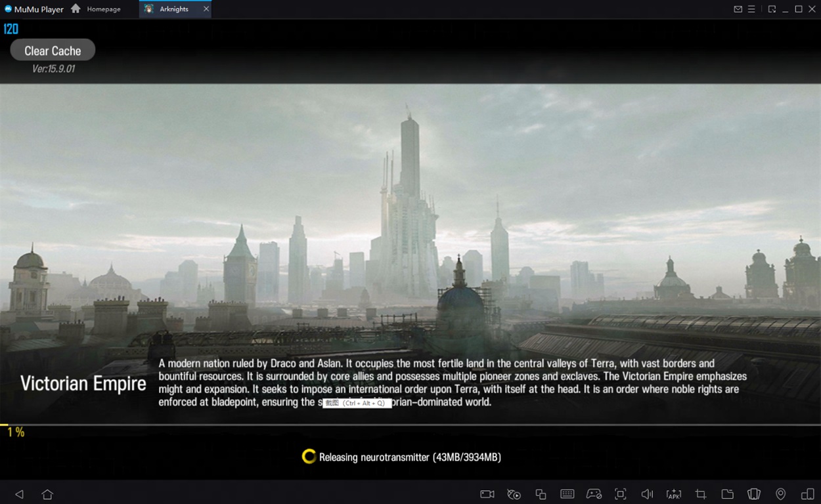This screenshot has height=504, width=821.
Task: Open the Homepage tab
Action: click(97, 9)
